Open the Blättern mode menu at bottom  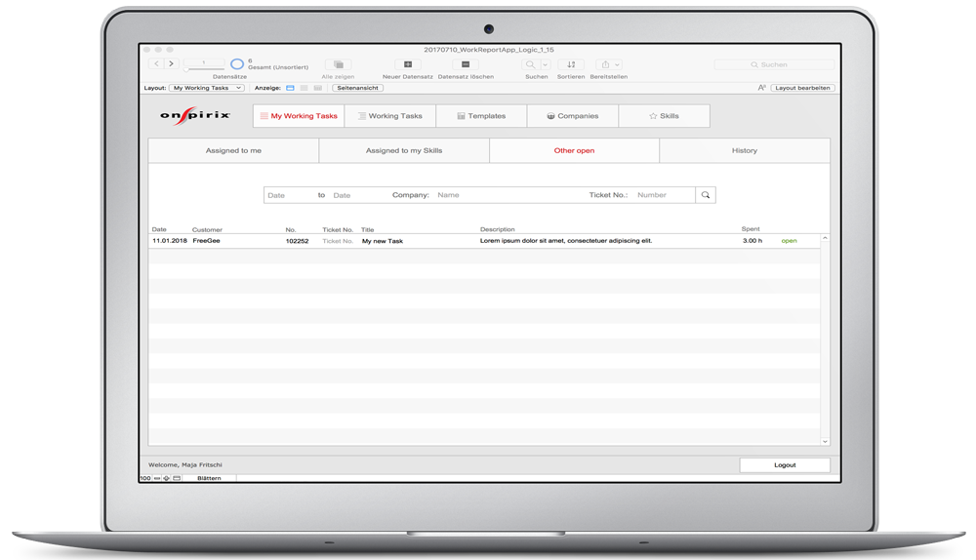point(209,478)
